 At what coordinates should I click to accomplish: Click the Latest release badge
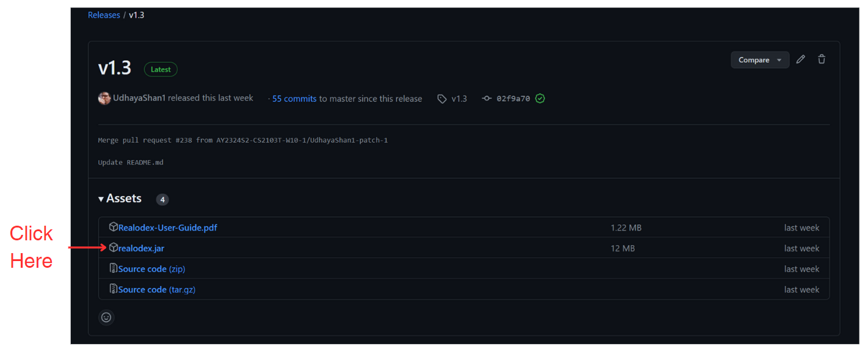[x=161, y=70]
